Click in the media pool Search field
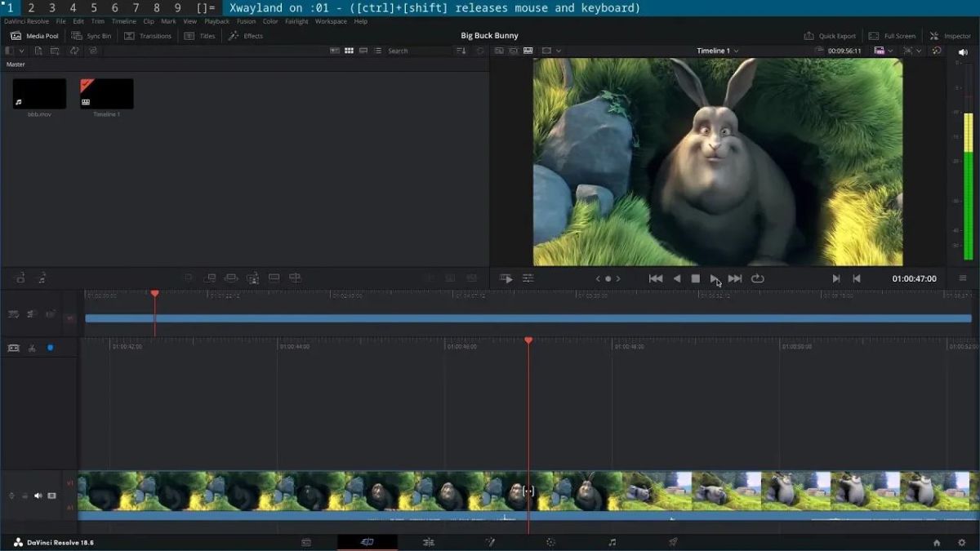Screen dimensions: 980x551 tap(418, 51)
